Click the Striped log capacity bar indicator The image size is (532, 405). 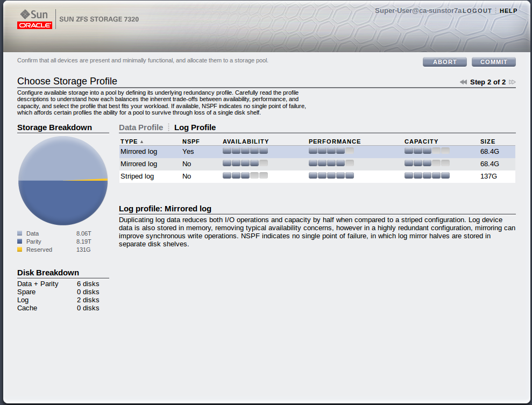(x=427, y=176)
